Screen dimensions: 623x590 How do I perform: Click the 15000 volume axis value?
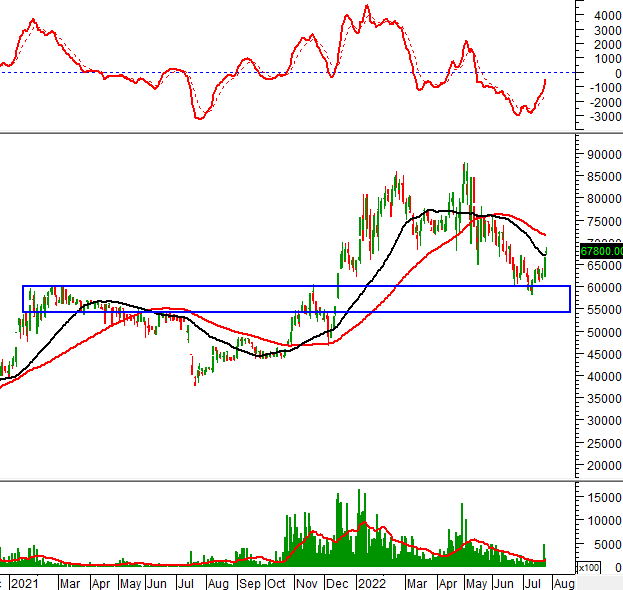[604, 497]
